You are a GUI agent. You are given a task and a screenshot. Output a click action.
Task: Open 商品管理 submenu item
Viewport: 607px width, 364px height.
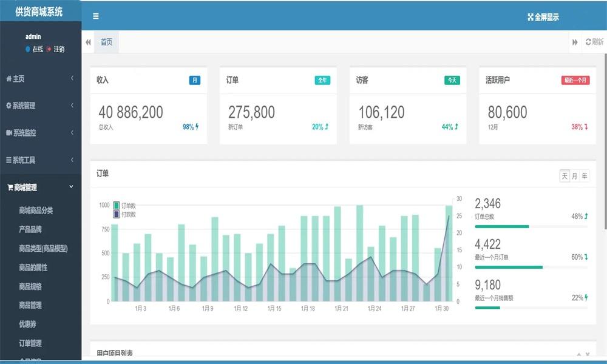click(x=30, y=305)
